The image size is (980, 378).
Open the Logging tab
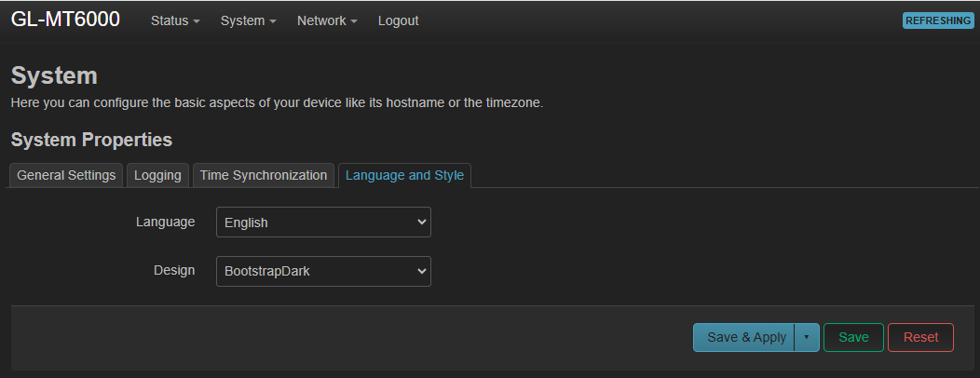pyautogui.click(x=158, y=175)
